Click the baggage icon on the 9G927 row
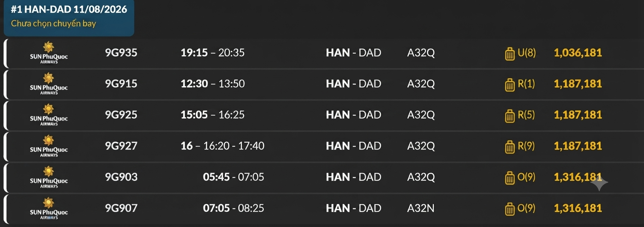The width and height of the screenshot is (644, 227). (x=510, y=147)
